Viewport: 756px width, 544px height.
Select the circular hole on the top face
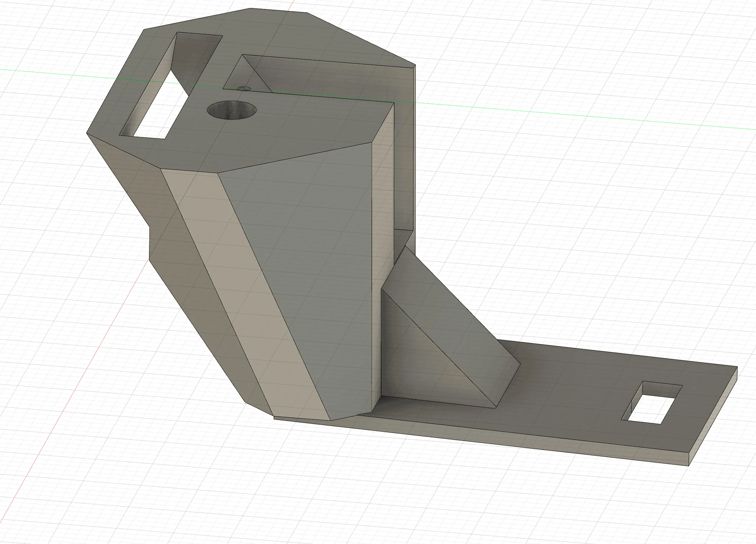pyautogui.click(x=231, y=110)
